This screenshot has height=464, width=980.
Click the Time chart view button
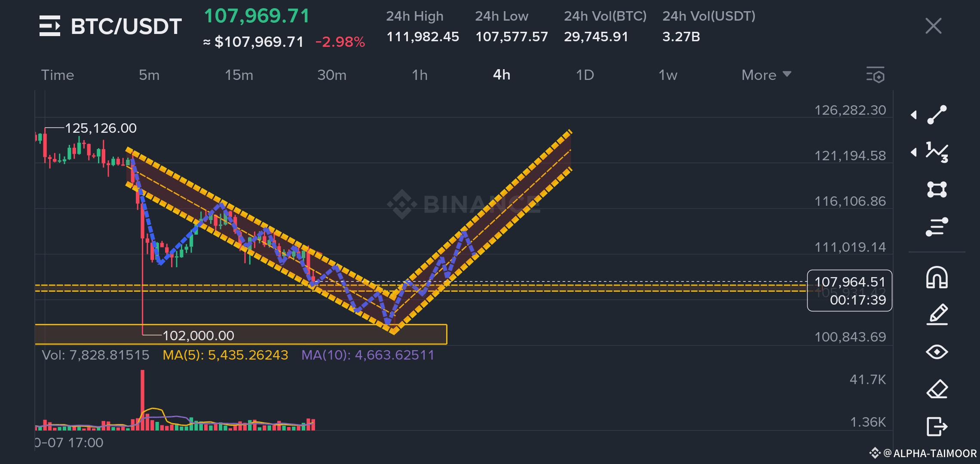[x=58, y=75]
